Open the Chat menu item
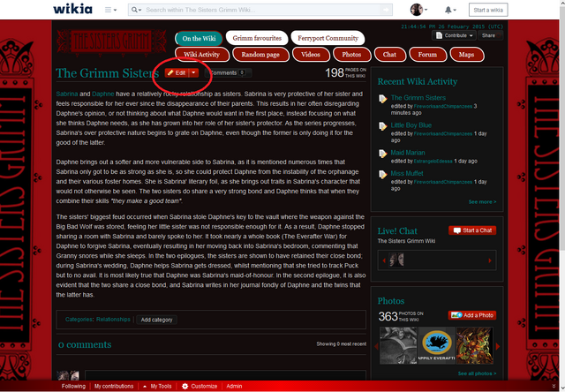The height and width of the screenshot is (392, 565). point(389,55)
